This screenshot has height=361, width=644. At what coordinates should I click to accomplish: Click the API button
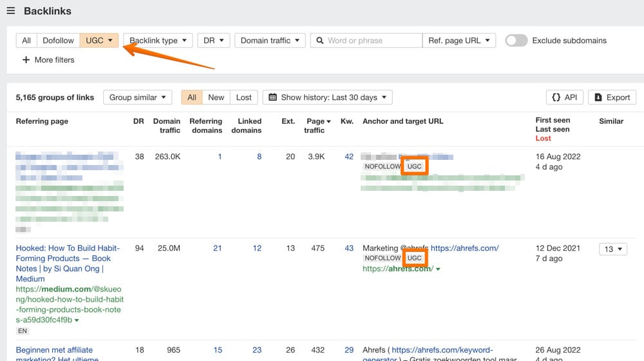[564, 97]
